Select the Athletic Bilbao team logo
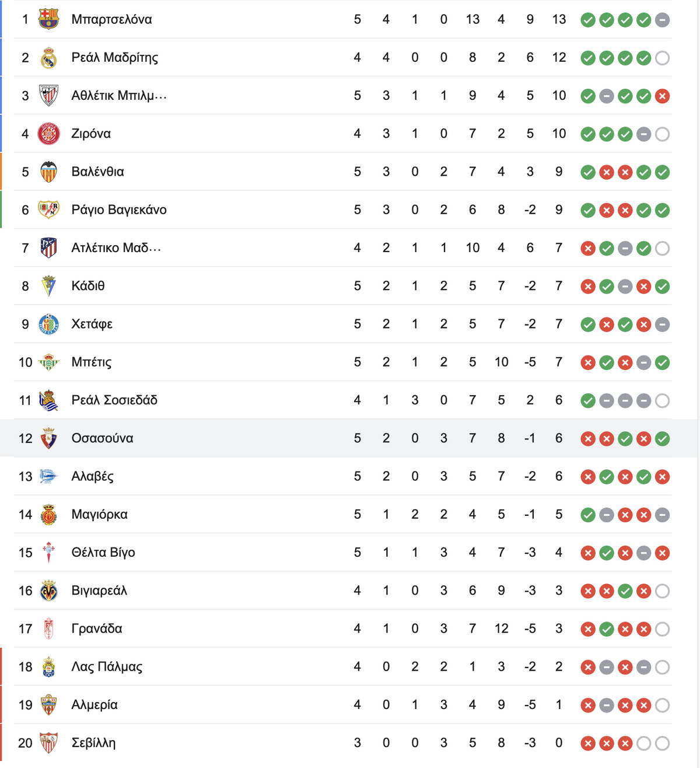This screenshot has height=768, width=700. (x=48, y=96)
